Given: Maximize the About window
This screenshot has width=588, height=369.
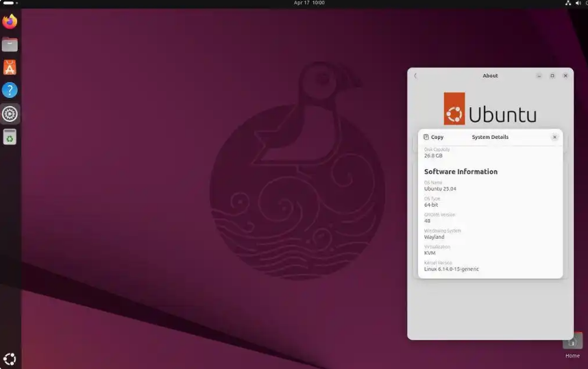Looking at the screenshot, I should 552,76.
